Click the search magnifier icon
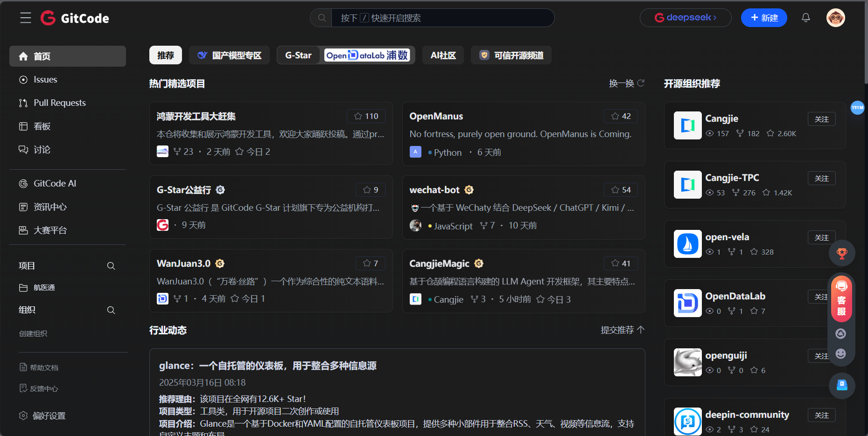Viewport: 868px width, 436px height. tap(322, 18)
